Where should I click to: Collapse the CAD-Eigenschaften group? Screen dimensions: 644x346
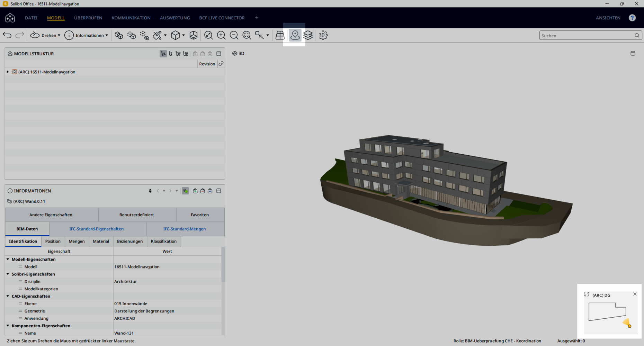8,296
